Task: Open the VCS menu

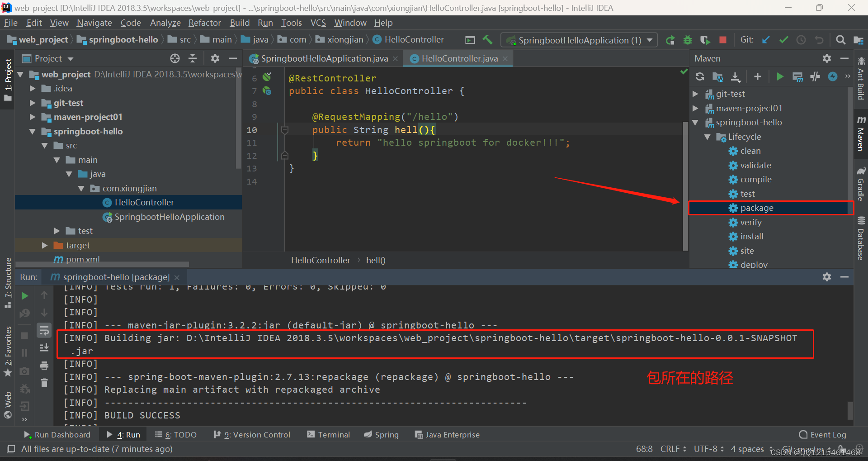Action: coord(318,23)
